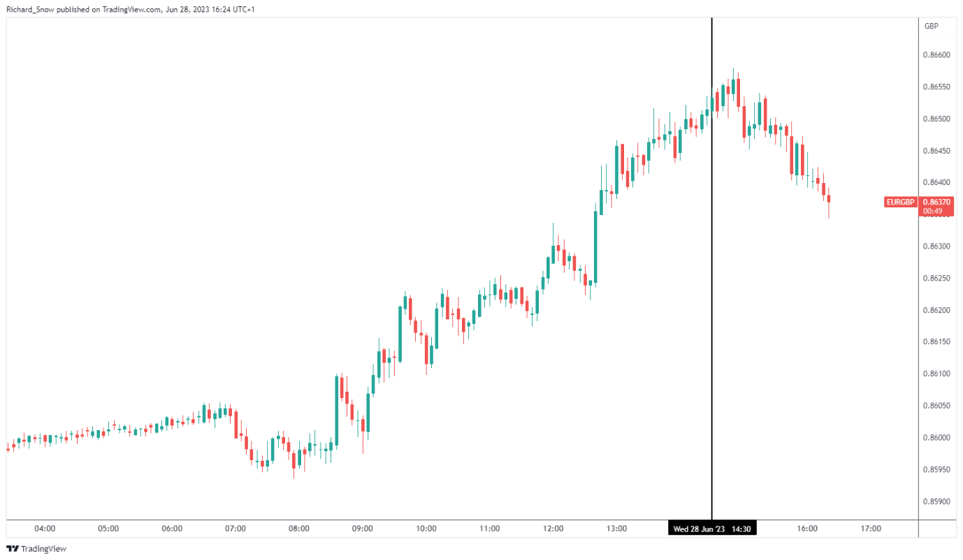
Task: Select the 14:30 date crosshair label
Action: coord(712,529)
